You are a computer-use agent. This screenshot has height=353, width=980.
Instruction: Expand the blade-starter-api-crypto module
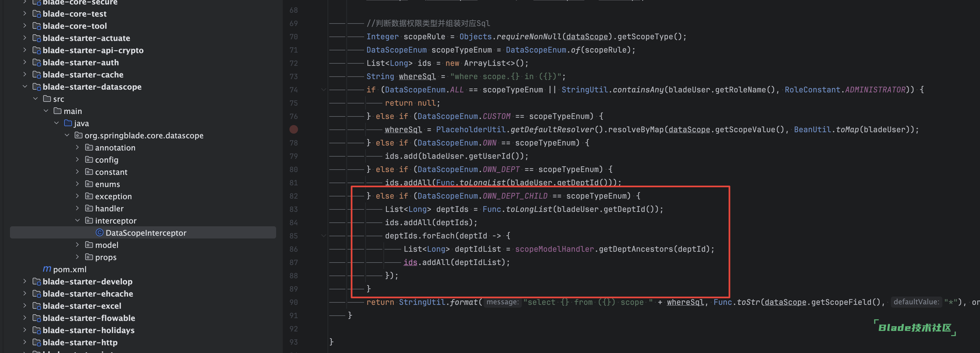(25, 50)
